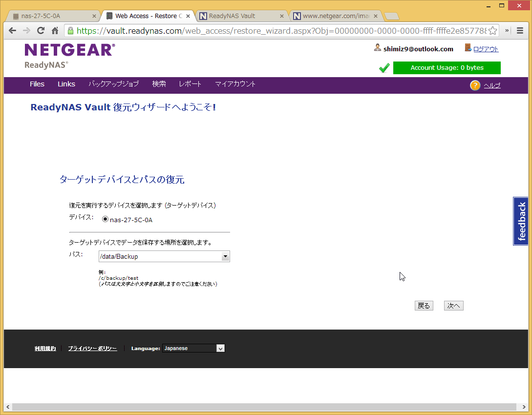The height and width of the screenshot is (415, 532).
Task: Bookmark this page with the star icon
Action: point(493,30)
